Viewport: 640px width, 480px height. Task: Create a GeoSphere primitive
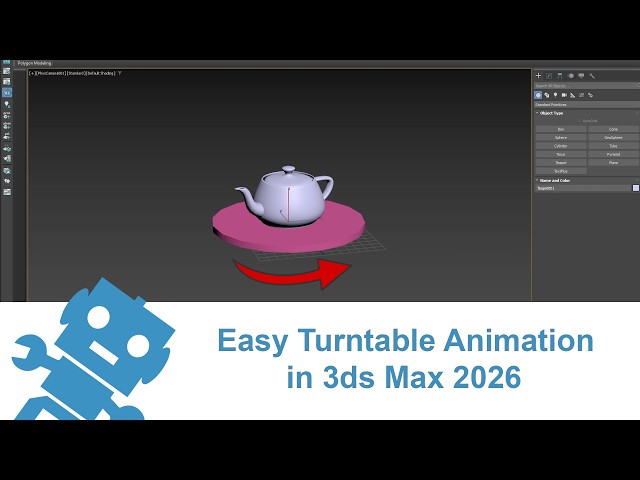613,138
